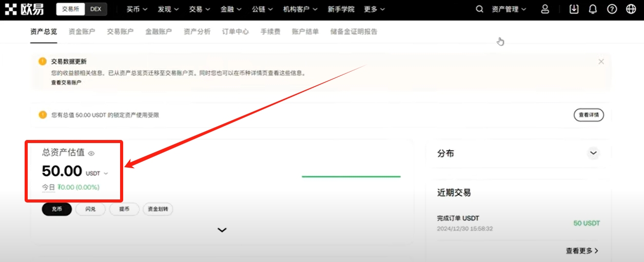The height and width of the screenshot is (262, 644).
Task: Open the notifications bell icon
Action: [593, 9]
